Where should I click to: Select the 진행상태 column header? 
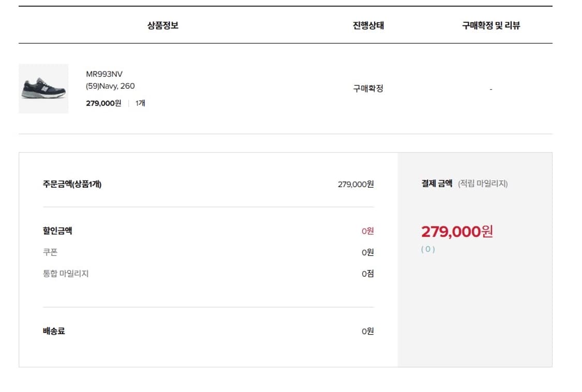[369, 25]
